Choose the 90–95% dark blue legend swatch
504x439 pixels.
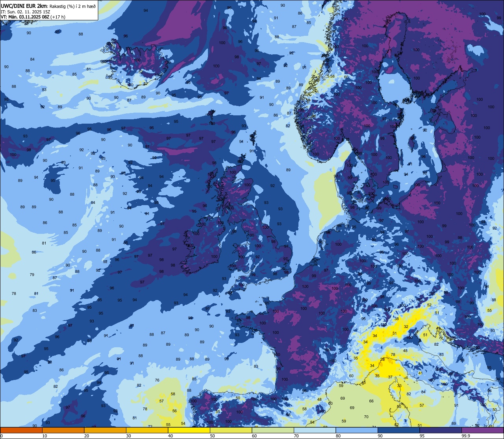[x=399, y=430]
